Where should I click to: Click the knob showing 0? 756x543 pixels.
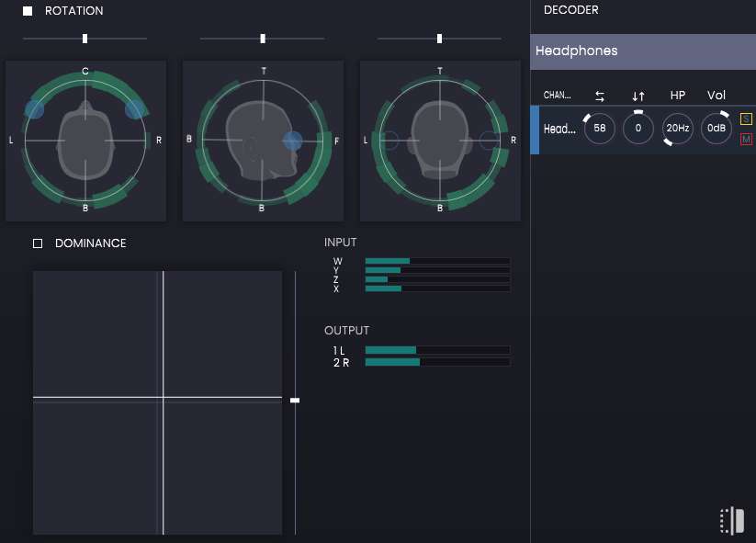638,129
